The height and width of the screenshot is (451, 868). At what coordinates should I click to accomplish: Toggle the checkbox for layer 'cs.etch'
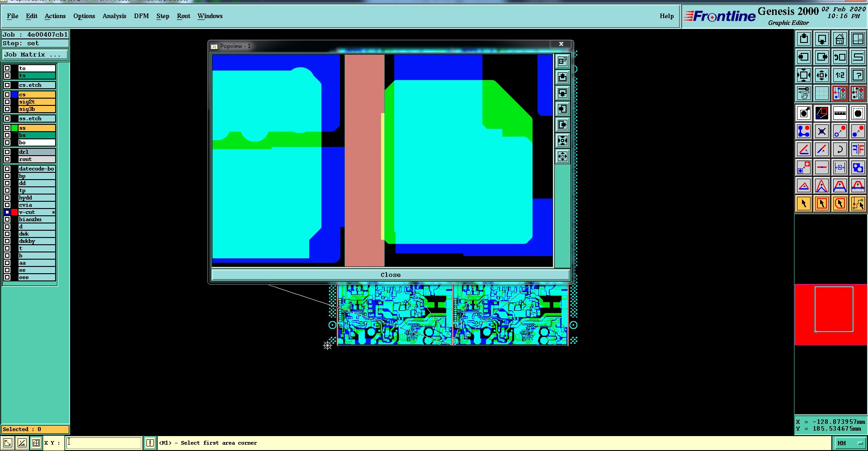point(7,85)
